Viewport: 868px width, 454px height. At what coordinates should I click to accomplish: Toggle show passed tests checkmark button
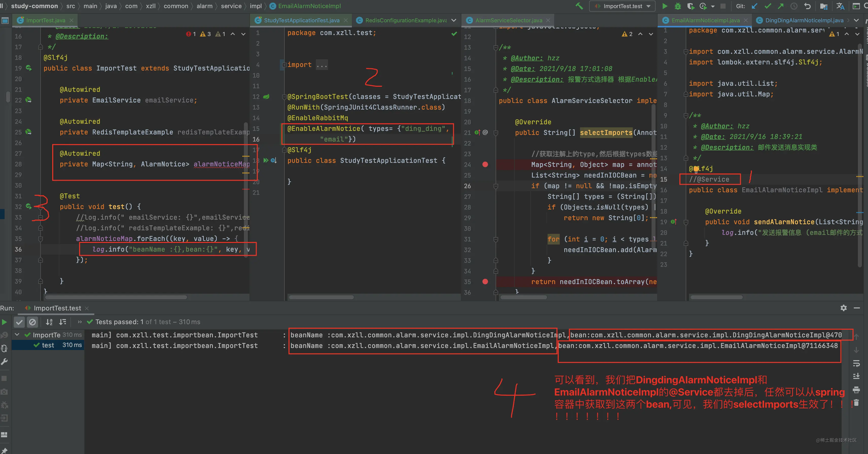point(19,322)
